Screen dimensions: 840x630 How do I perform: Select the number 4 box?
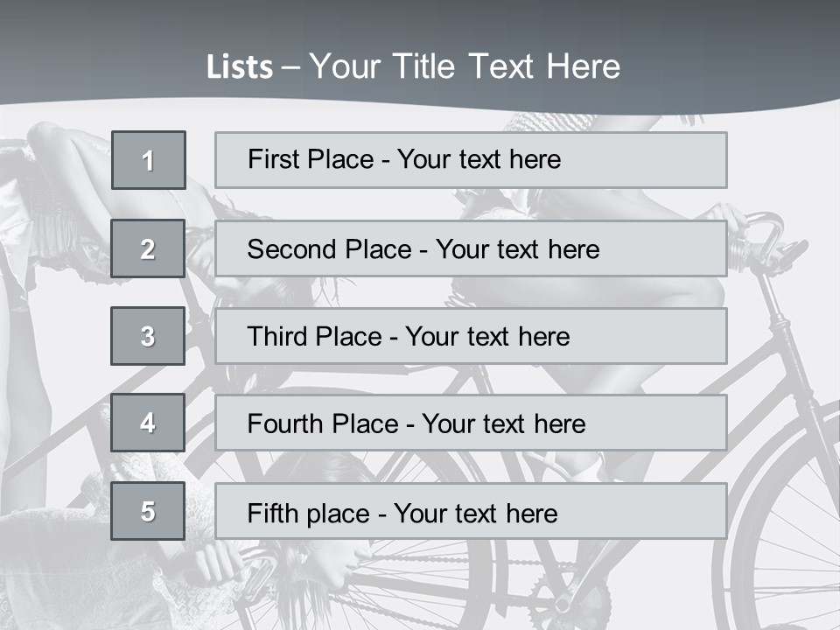[x=148, y=423]
